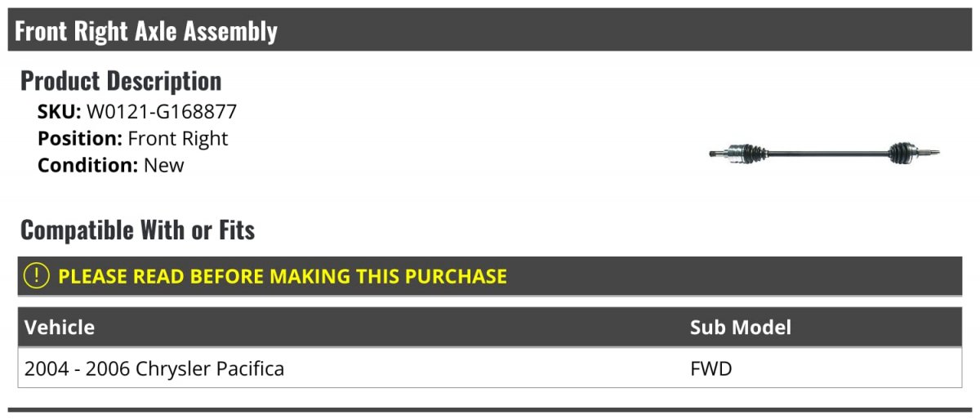Click the Vehicle column header
This screenshot has width=980, height=420.
click(x=60, y=328)
